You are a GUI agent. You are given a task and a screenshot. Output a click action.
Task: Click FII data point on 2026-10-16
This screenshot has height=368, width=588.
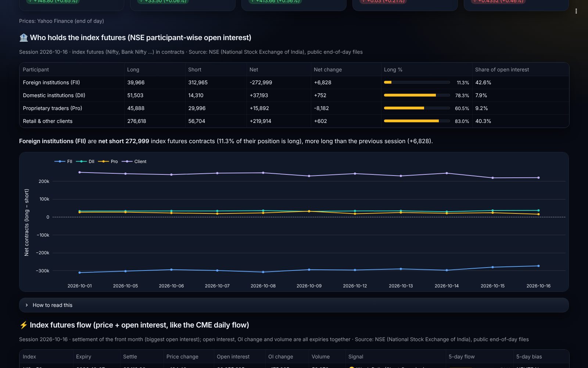point(538,266)
